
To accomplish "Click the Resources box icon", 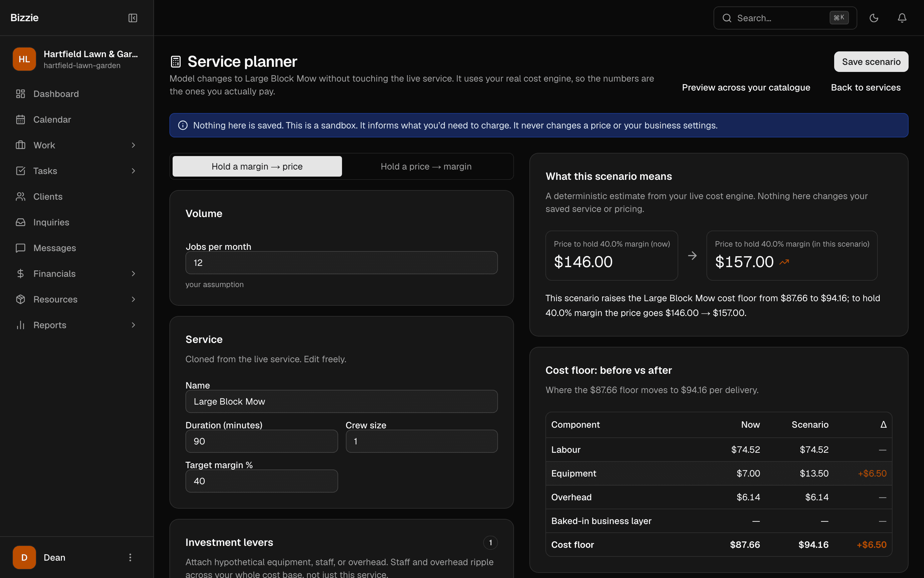I will [x=21, y=299].
